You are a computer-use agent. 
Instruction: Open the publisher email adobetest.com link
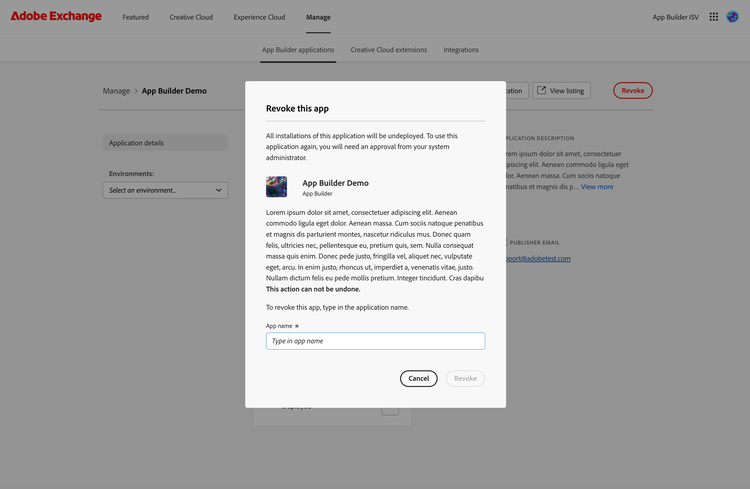[x=538, y=258]
